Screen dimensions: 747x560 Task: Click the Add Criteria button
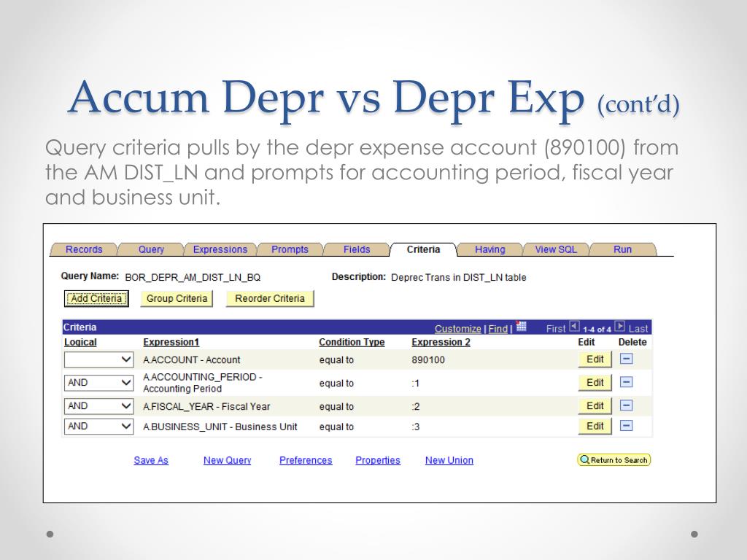coord(96,298)
